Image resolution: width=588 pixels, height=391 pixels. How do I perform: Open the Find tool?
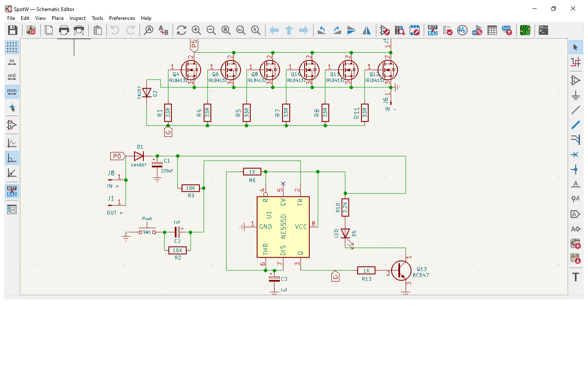148,30
